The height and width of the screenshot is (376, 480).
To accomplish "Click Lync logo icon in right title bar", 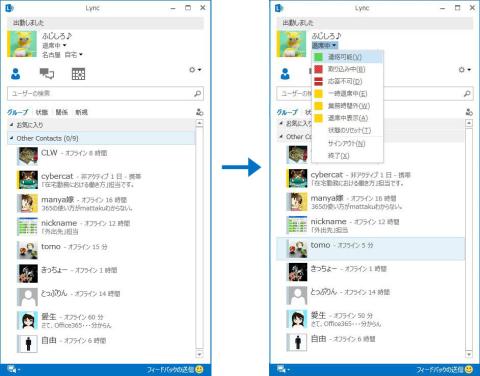I will click(x=279, y=8).
